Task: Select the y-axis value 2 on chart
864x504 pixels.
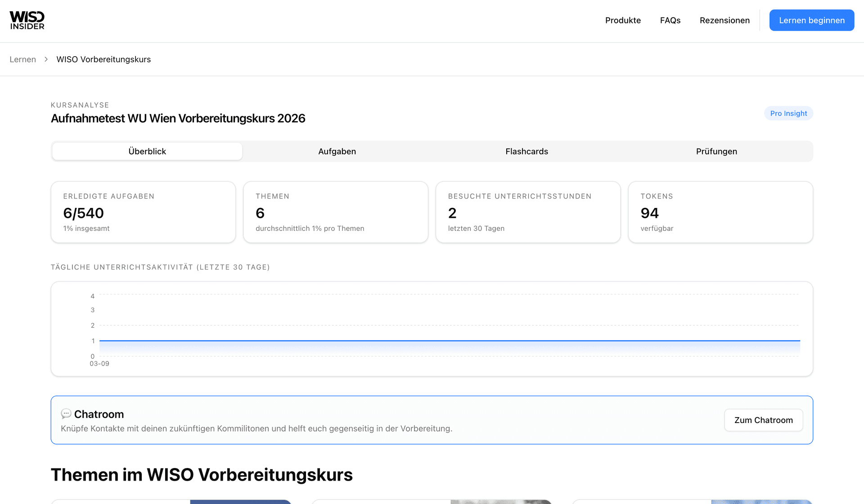Action: point(93,325)
